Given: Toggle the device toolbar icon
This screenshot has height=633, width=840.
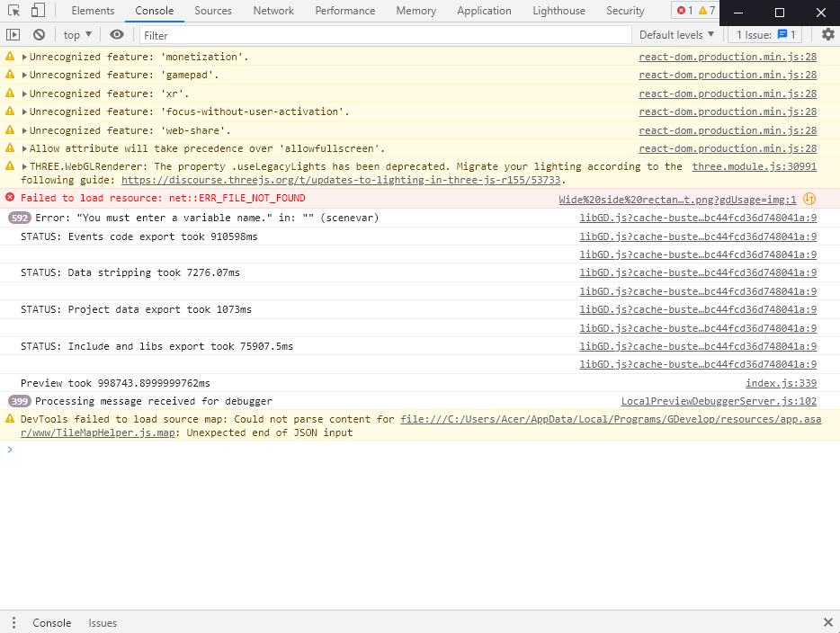Looking at the screenshot, I should 38,11.
